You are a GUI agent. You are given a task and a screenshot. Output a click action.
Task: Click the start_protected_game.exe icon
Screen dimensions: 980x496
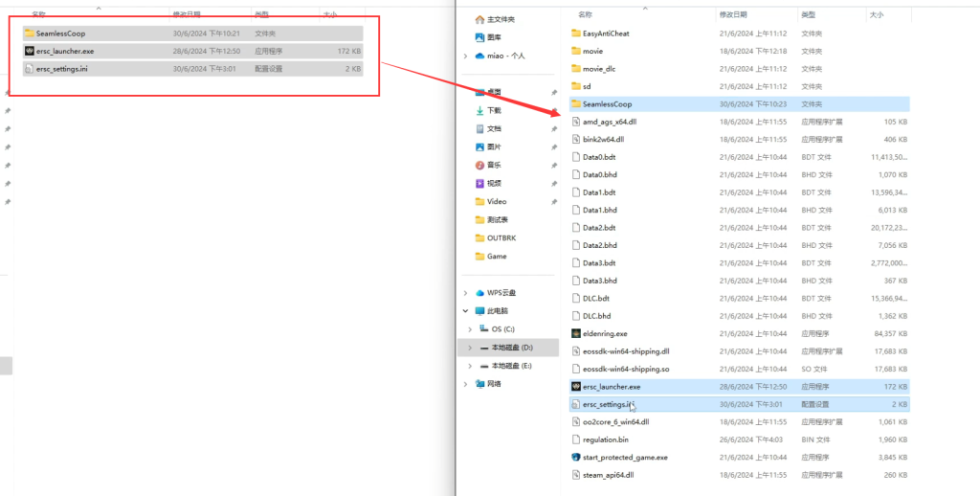(x=576, y=458)
